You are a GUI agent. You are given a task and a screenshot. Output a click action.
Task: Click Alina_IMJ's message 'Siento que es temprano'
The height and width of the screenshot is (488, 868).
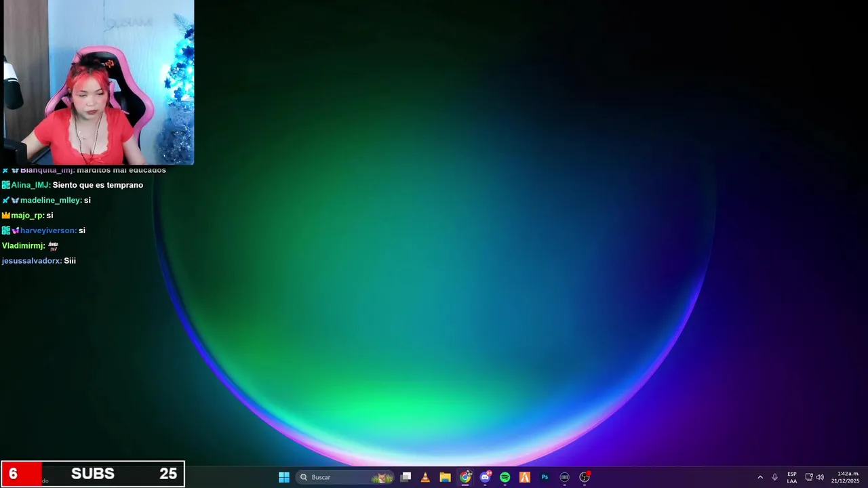coord(98,185)
